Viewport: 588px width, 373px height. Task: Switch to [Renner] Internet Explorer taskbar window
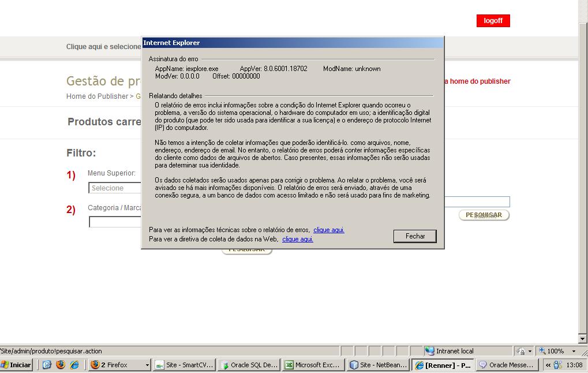pyautogui.click(x=443, y=365)
